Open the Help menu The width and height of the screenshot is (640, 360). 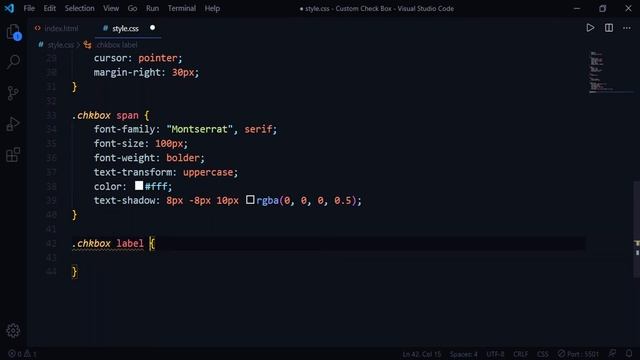point(212,8)
